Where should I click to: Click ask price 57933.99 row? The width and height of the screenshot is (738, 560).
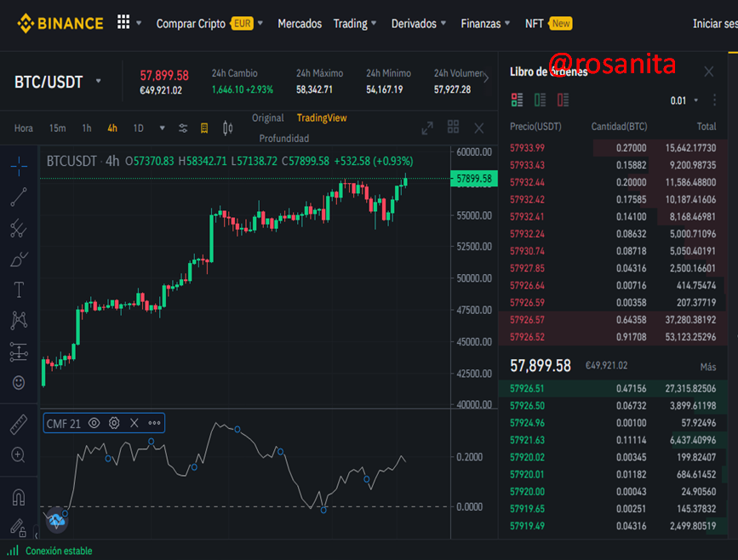click(x=613, y=148)
